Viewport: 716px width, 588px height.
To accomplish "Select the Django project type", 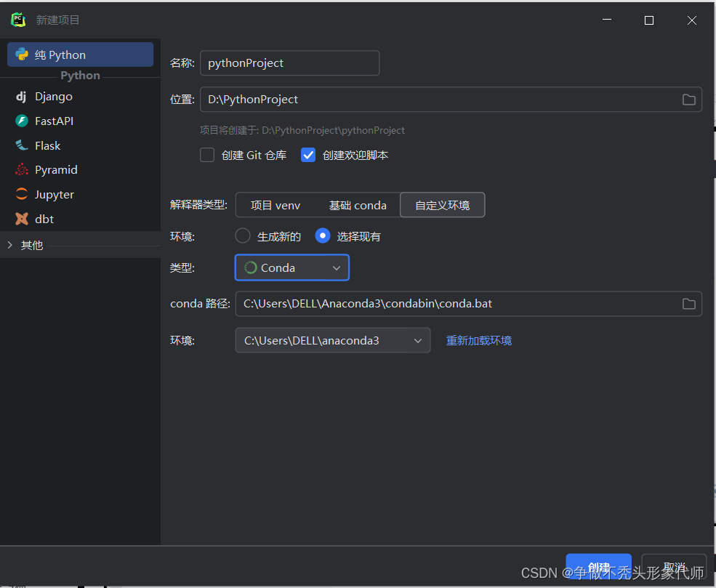I will click(x=49, y=96).
